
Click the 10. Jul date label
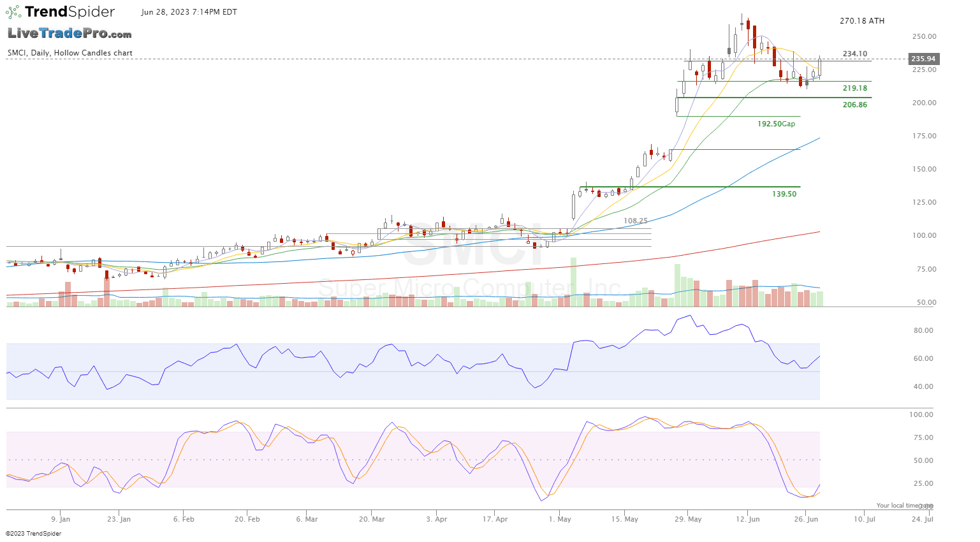(864, 519)
